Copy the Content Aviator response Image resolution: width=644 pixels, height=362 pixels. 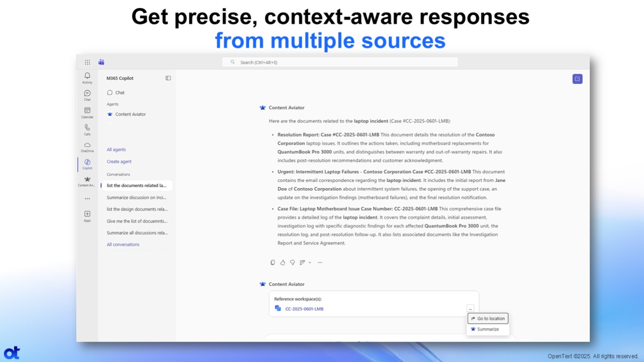(272, 263)
